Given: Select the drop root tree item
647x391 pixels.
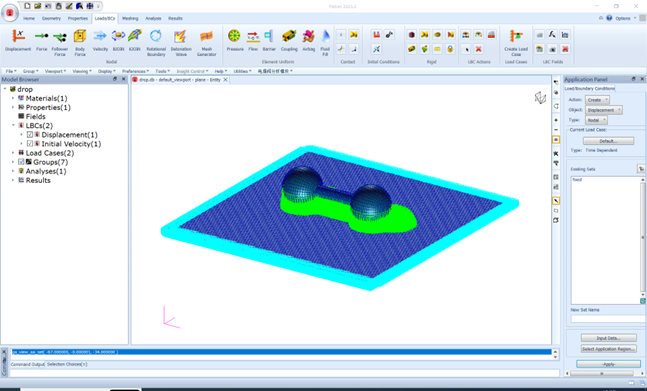Looking at the screenshot, I should [25, 89].
